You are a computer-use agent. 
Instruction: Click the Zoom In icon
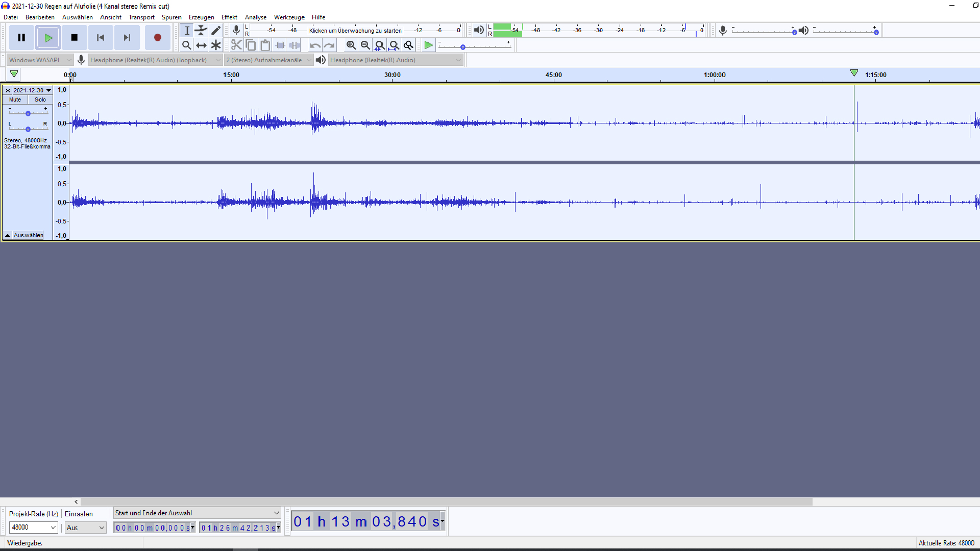(351, 45)
